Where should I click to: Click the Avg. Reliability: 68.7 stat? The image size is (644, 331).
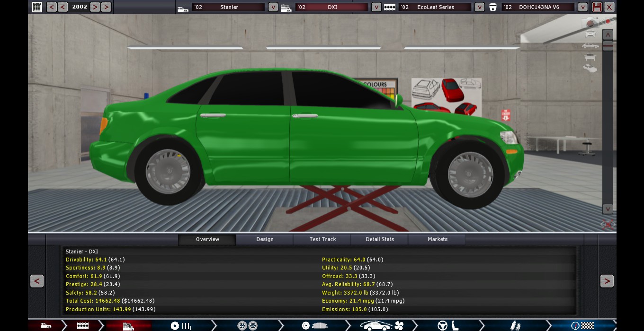(358, 284)
